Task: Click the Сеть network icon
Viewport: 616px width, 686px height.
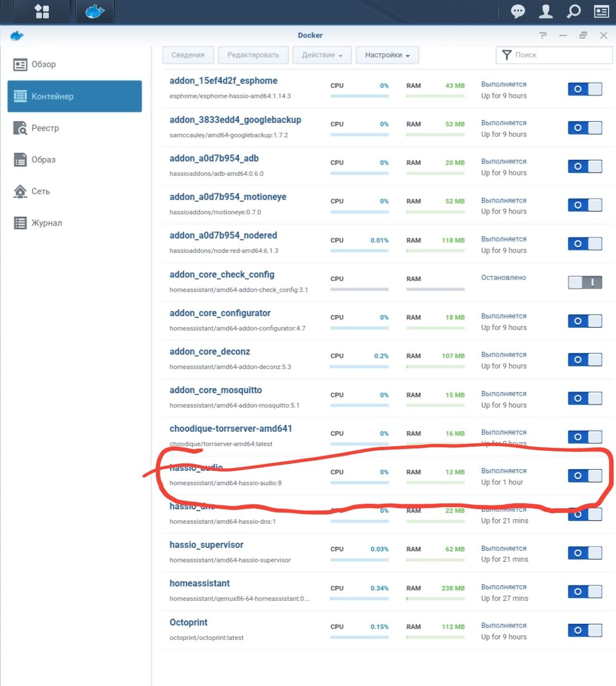Action: (x=20, y=191)
